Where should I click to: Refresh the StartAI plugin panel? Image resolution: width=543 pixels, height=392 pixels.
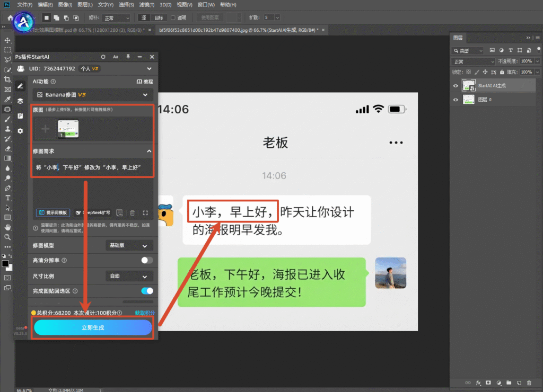tap(103, 57)
